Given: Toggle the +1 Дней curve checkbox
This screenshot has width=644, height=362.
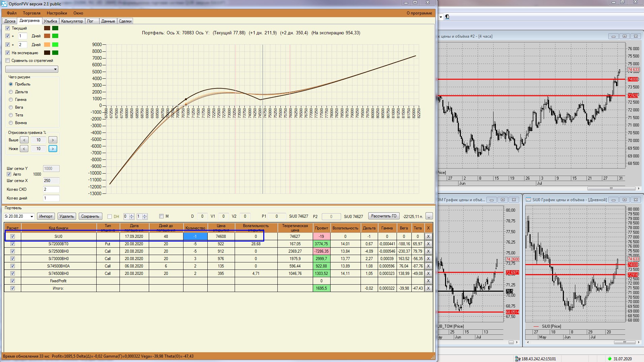Looking at the screenshot, I should 8,36.
